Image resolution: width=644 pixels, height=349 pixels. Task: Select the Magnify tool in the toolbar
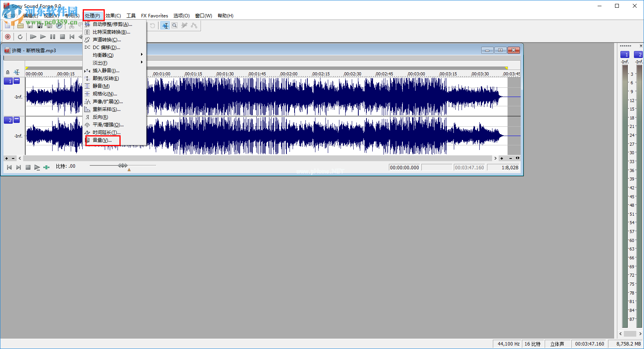point(175,26)
